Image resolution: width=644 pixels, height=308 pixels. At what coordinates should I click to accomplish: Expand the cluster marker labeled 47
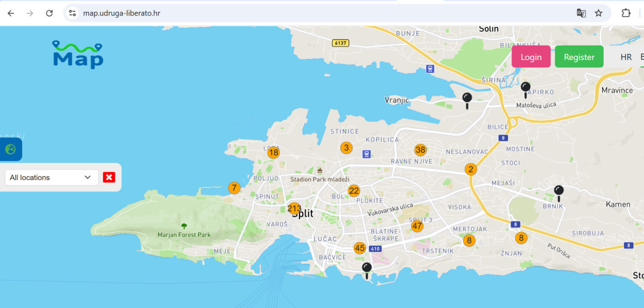coord(417,226)
